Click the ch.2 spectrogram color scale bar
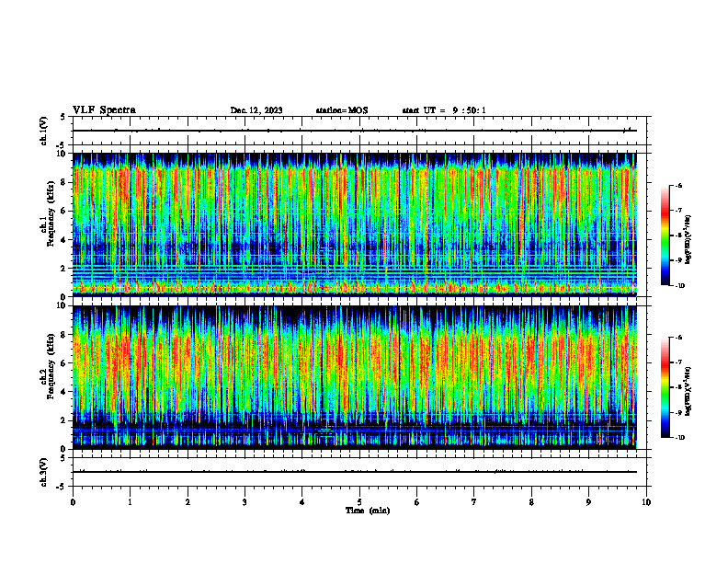This screenshot has height=563, width=728. 665,387
